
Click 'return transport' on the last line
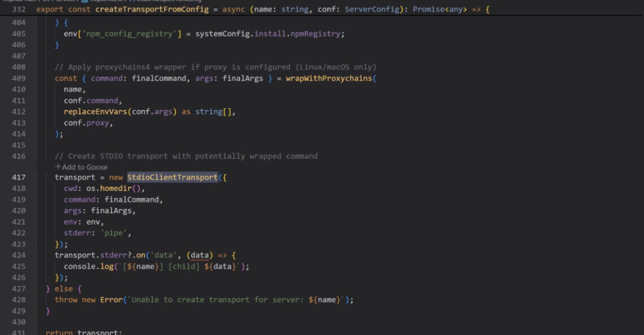[84, 331]
